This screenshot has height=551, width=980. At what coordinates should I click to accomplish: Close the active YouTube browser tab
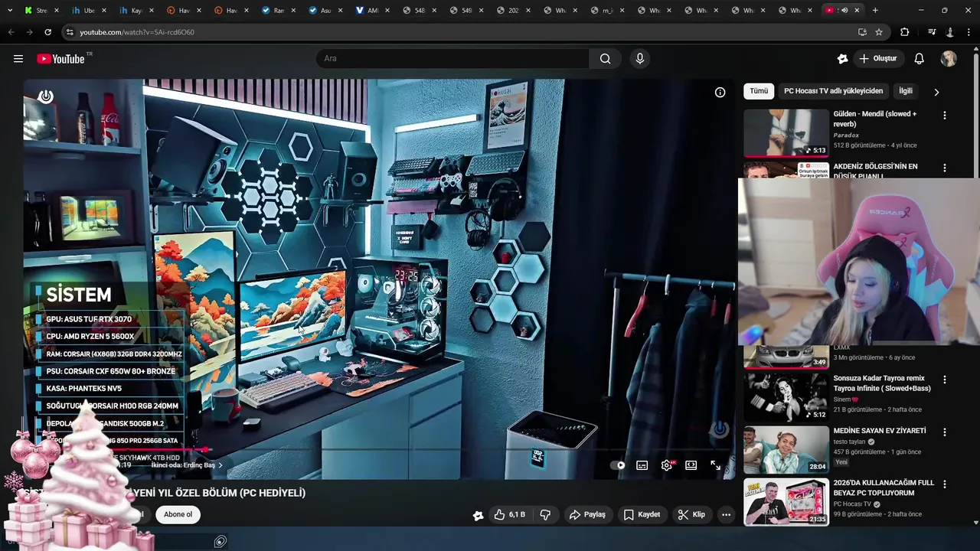857,10
